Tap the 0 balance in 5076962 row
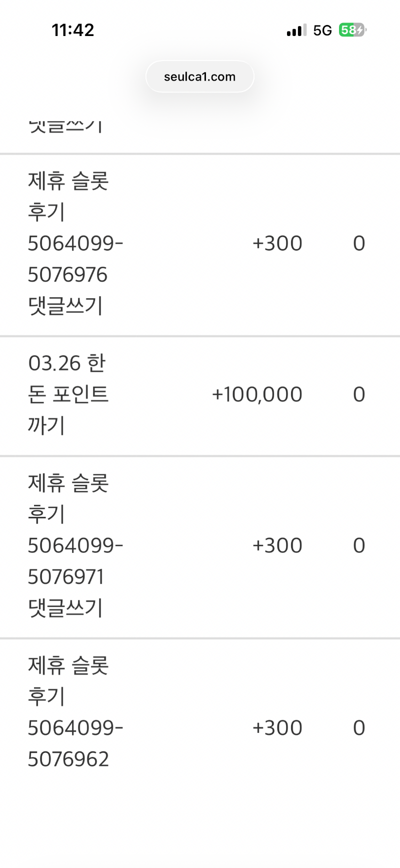 click(x=359, y=728)
